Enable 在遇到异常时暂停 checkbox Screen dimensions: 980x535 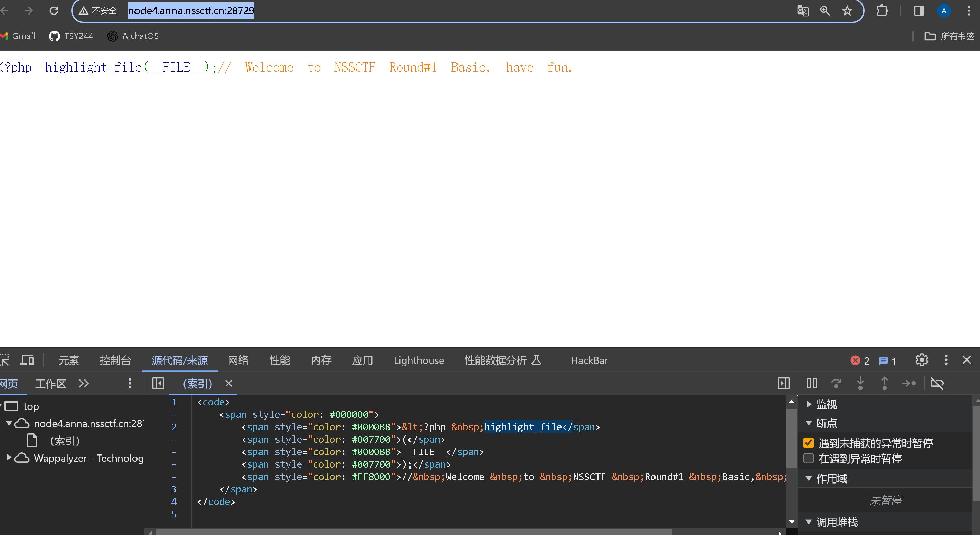pyautogui.click(x=809, y=459)
